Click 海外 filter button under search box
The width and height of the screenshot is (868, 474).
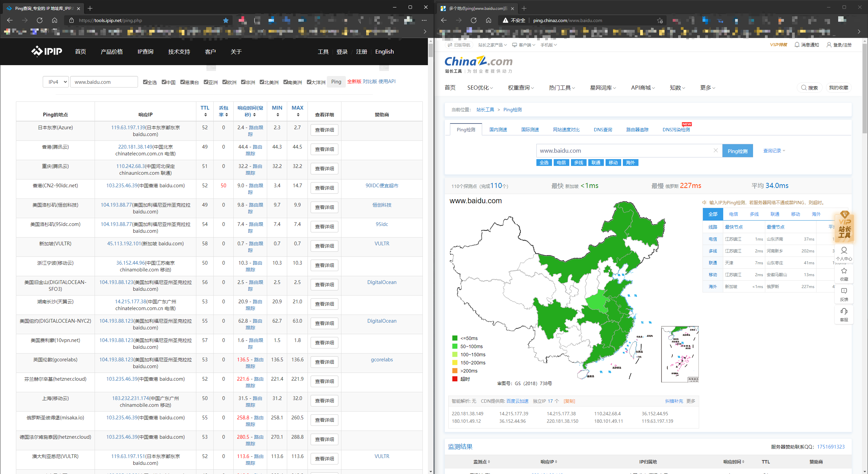click(630, 163)
